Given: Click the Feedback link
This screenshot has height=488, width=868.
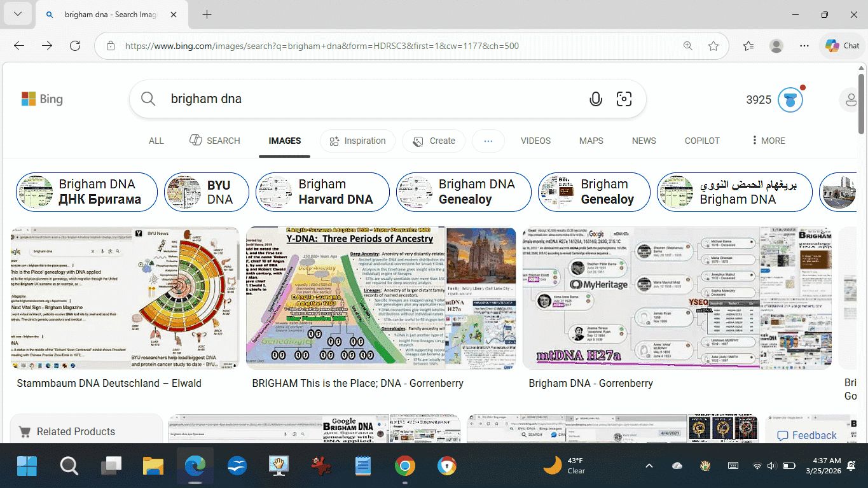Looking at the screenshot, I should point(807,436).
